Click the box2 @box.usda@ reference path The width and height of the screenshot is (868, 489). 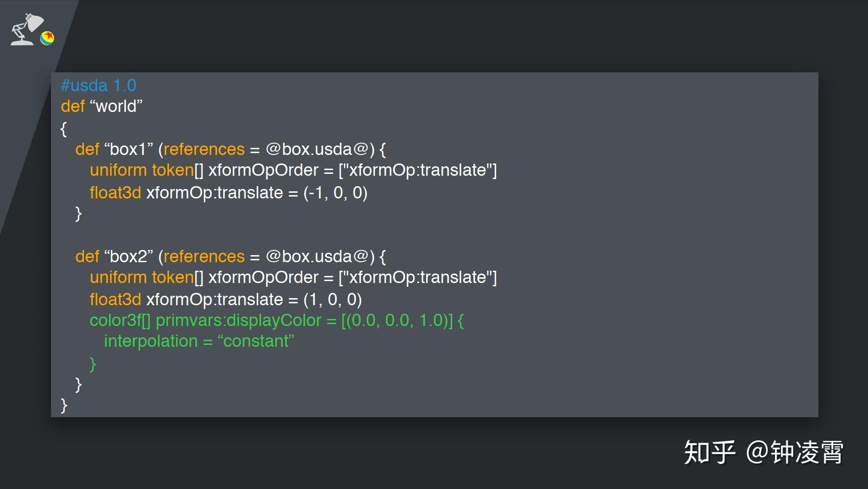point(317,257)
